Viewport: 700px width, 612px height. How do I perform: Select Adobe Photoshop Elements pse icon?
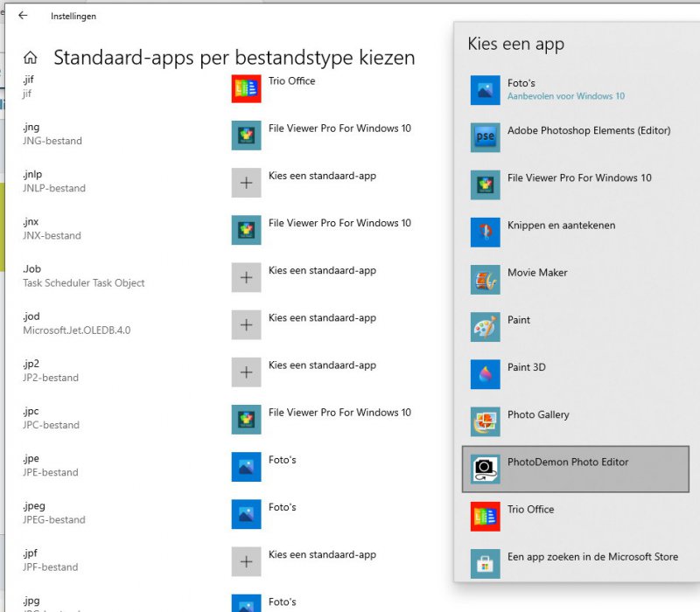pyautogui.click(x=486, y=137)
